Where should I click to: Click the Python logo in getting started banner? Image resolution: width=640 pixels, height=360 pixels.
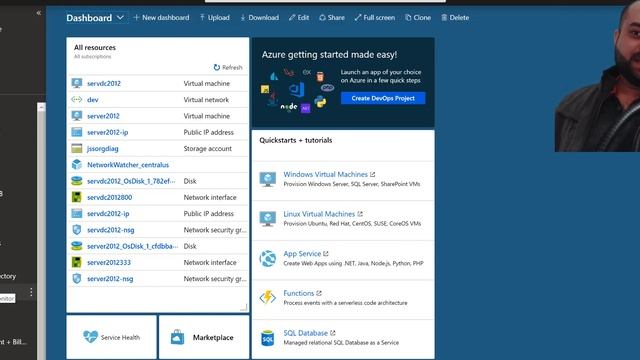point(320,102)
